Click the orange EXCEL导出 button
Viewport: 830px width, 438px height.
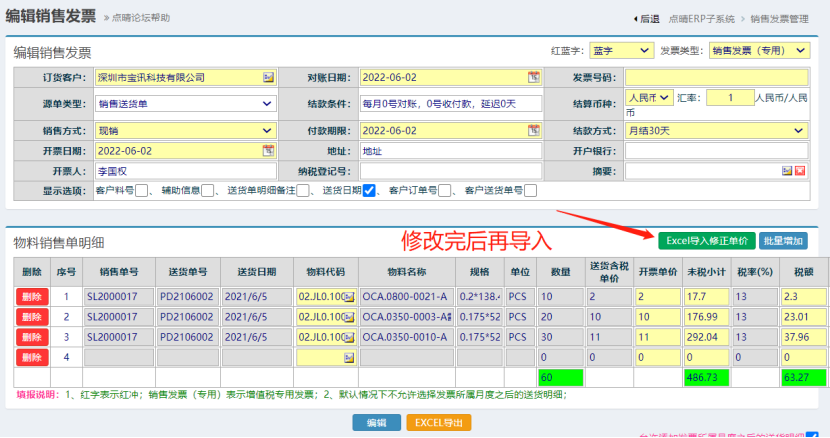[x=438, y=423]
